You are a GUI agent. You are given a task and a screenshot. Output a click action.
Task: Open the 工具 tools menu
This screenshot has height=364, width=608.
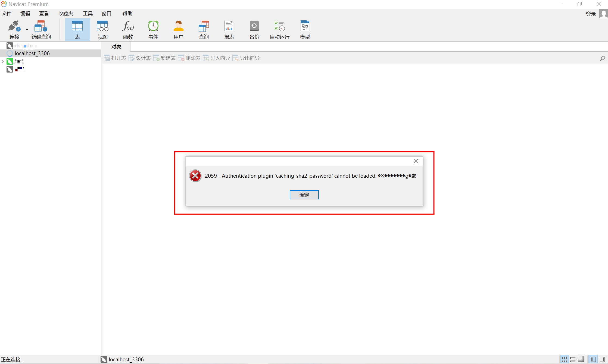(88, 13)
